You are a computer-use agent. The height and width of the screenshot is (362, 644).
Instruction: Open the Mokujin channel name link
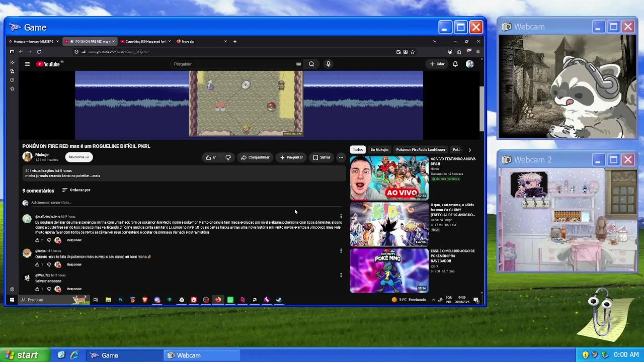point(42,155)
